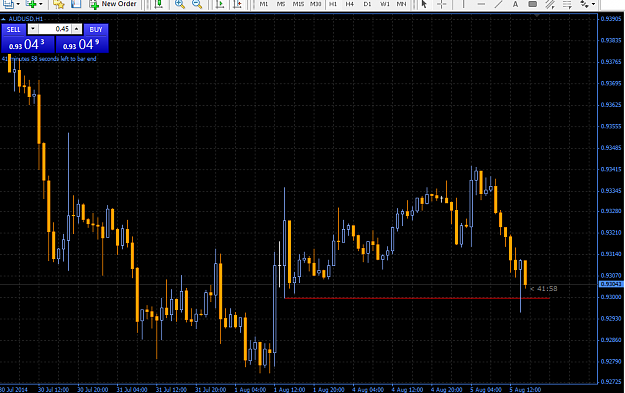The width and height of the screenshot is (625, 393).
Task: Click the current price label 0.93043
Action: 611,284
